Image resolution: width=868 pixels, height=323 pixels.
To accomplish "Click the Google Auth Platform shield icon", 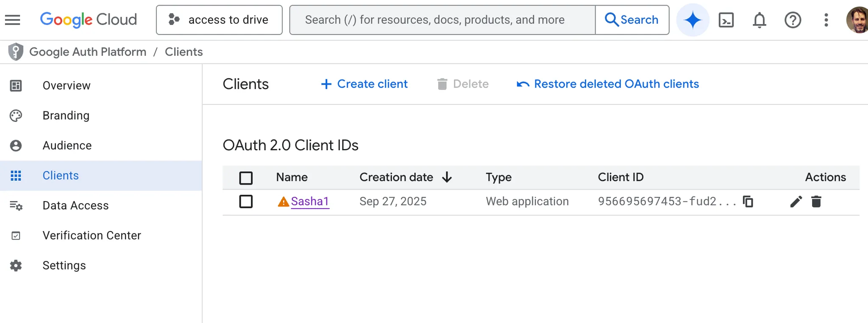I will [16, 52].
